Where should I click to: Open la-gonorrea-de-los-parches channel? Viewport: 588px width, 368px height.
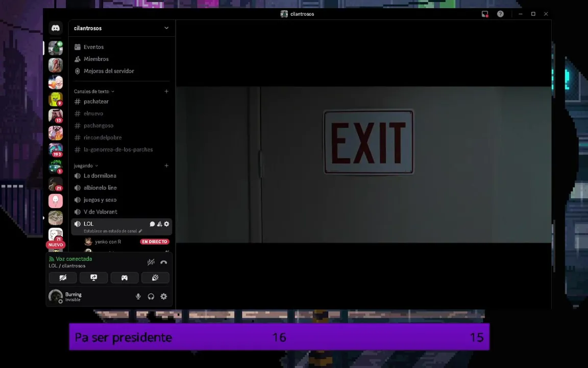tap(121, 149)
